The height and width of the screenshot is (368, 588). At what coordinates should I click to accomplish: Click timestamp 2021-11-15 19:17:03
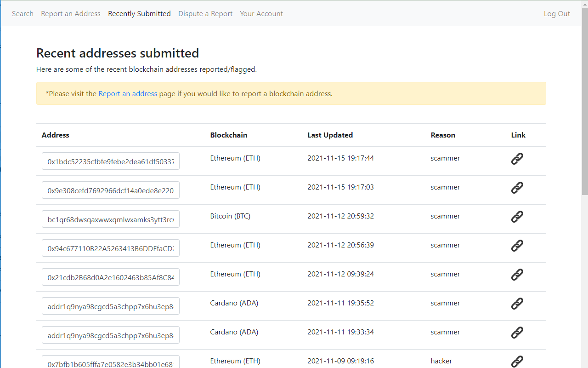pyautogui.click(x=341, y=187)
